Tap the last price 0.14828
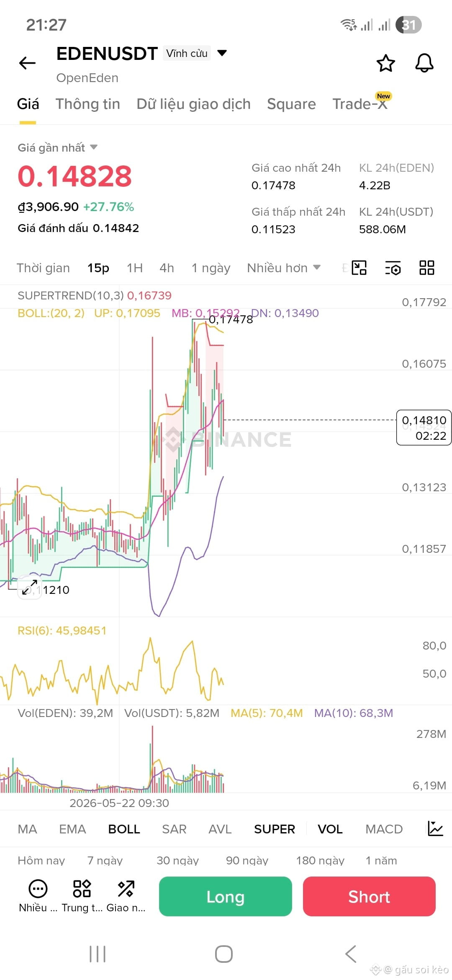 [x=75, y=176]
